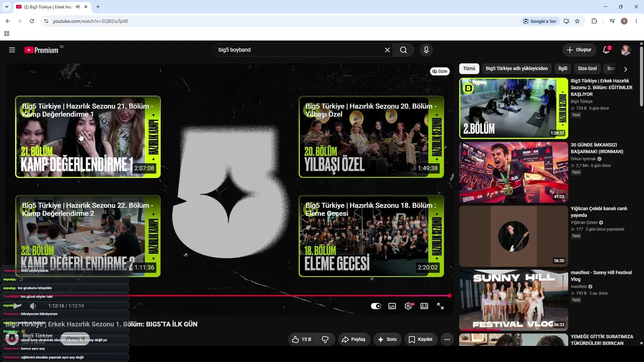Select the İlgili filter chip
The height and width of the screenshot is (362, 644).
[x=562, y=68]
